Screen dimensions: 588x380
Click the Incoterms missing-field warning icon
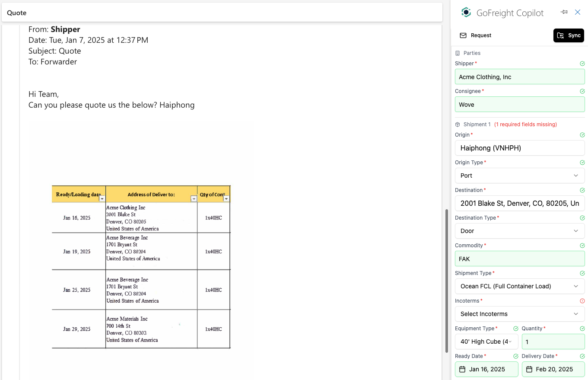(x=582, y=301)
